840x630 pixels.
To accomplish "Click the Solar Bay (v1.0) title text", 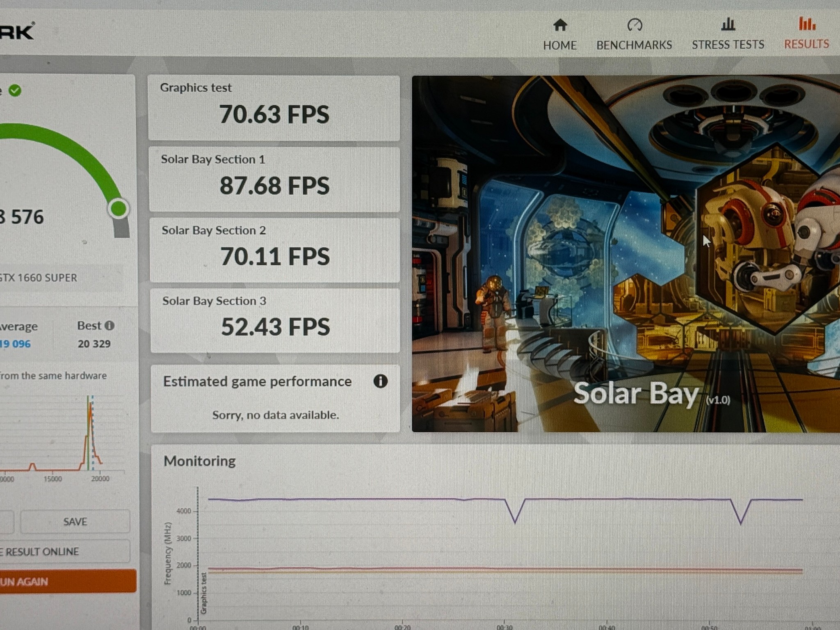I will [652, 394].
